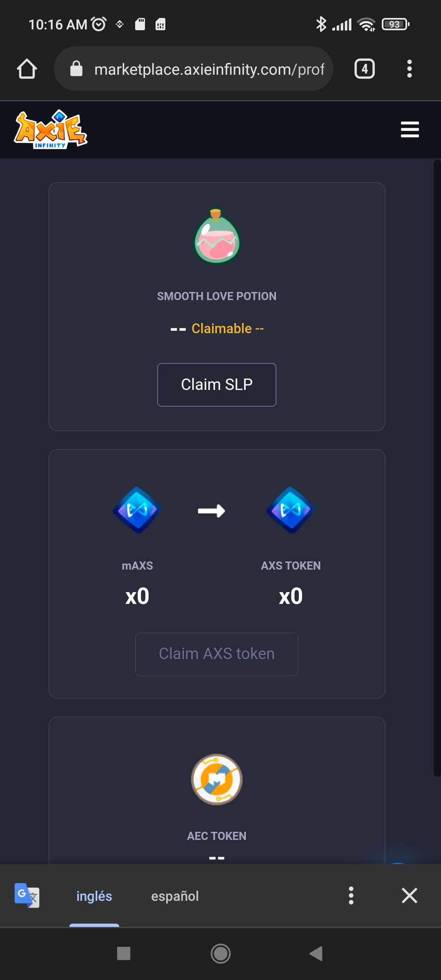This screenshot has height=980, width=441.
Task: Tap the lock icon for site security
Action: pyautogui.click(x=76, y=69)
